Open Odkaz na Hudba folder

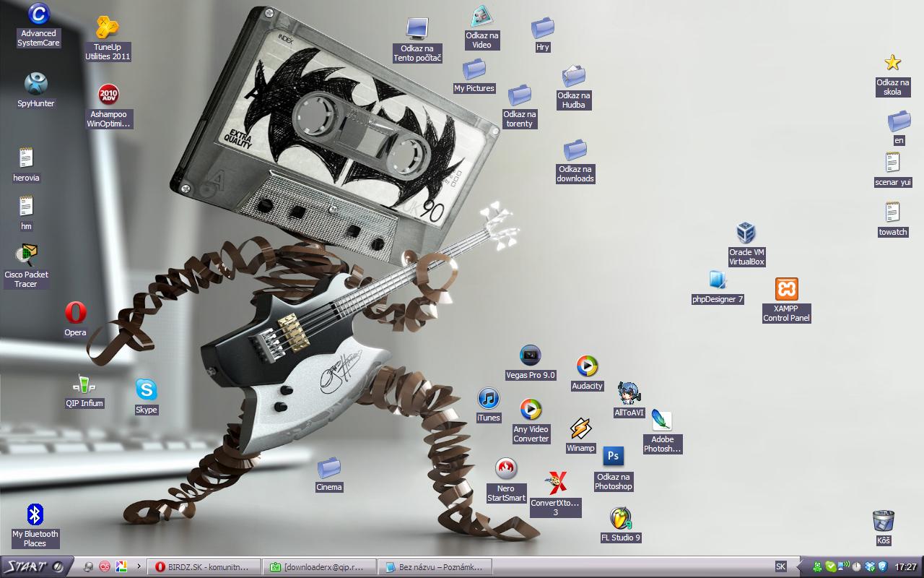[x=574, y=87]
